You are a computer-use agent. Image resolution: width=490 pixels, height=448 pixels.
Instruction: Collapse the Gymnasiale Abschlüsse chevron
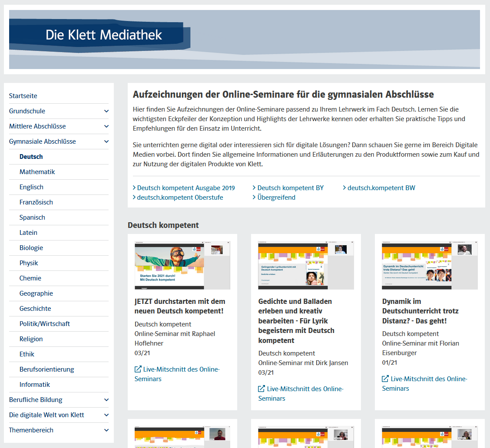pos(106,142)
